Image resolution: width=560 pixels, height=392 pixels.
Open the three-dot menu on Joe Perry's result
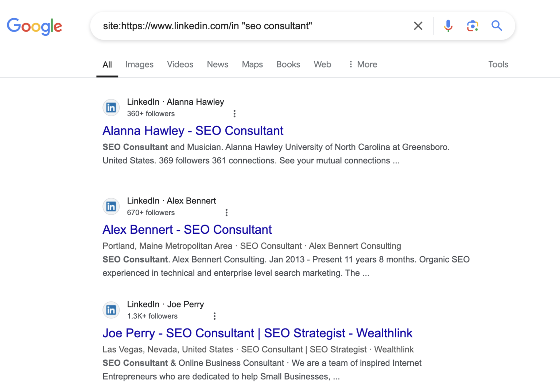coord(214,316)
